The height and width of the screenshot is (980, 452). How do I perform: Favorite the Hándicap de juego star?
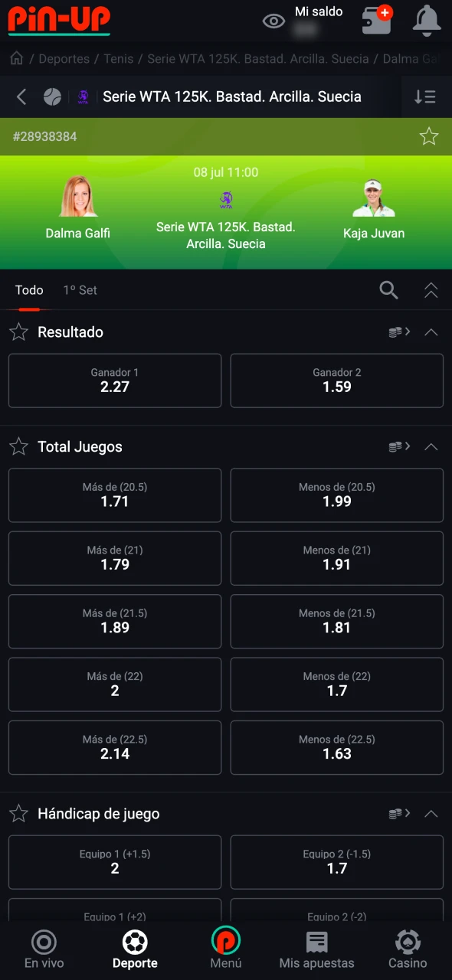point(18,813)
